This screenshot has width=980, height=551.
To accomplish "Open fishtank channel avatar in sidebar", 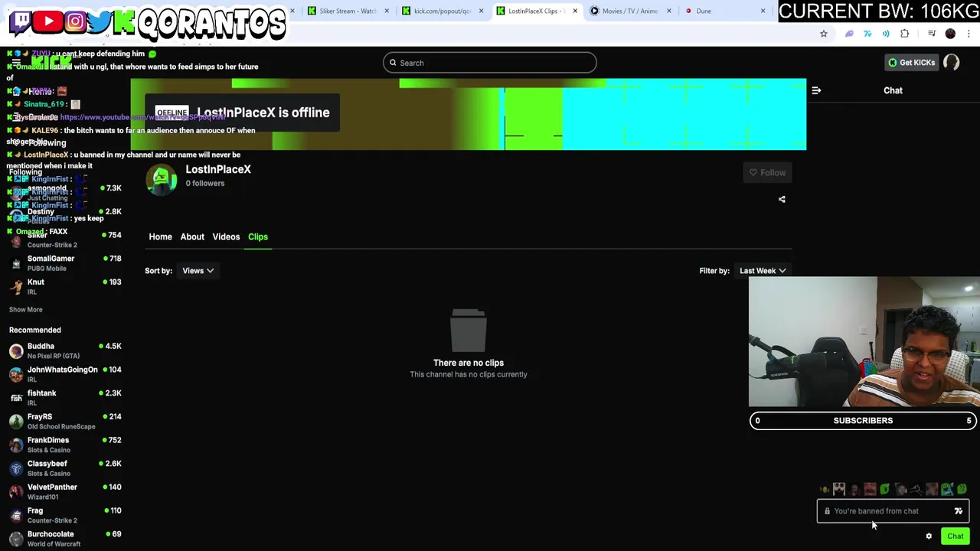I will click(x=16, y=398).
